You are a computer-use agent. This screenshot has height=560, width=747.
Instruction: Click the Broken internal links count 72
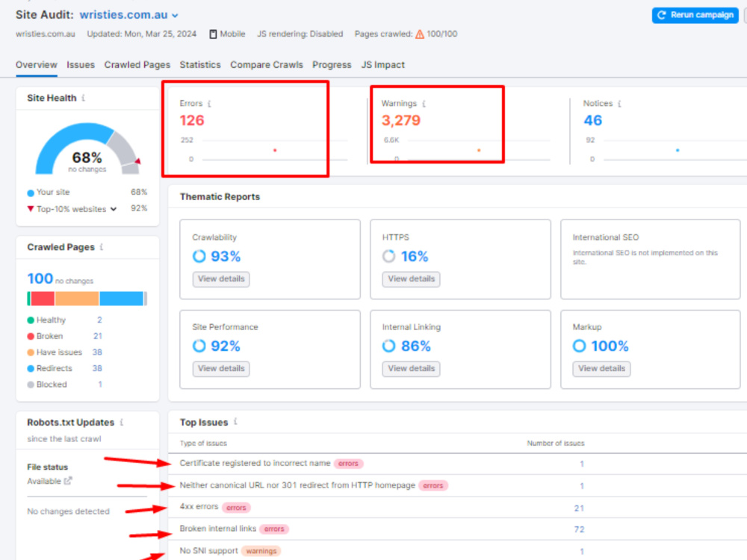pos(579,529)
